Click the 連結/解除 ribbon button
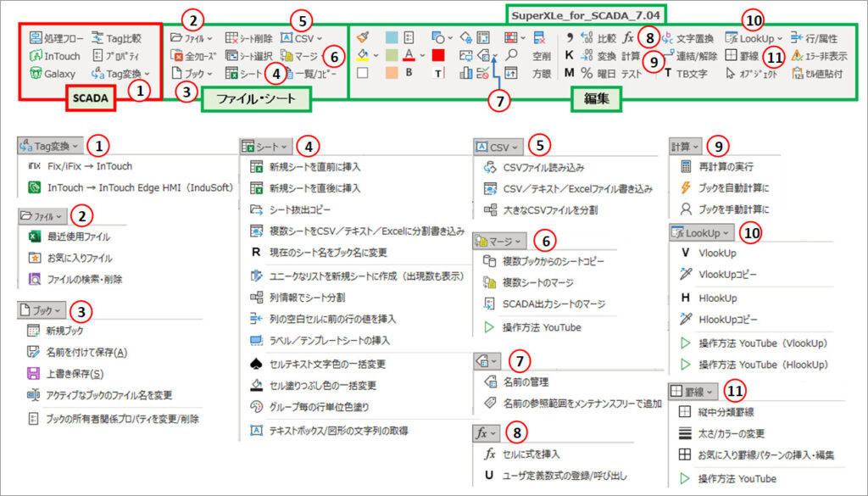Screen dimensions: 868x496 coord(690,56)
